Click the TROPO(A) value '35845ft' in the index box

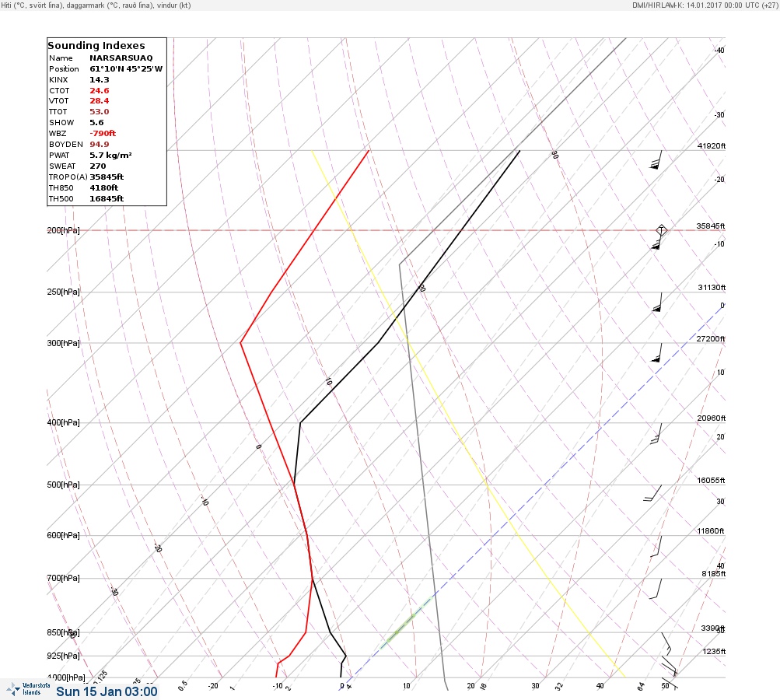click(107, 177)
